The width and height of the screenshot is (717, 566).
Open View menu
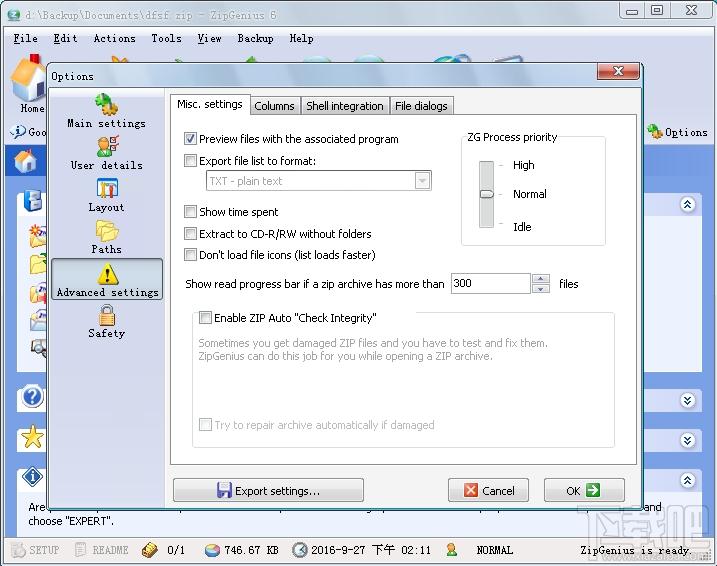tap(209, 39)
